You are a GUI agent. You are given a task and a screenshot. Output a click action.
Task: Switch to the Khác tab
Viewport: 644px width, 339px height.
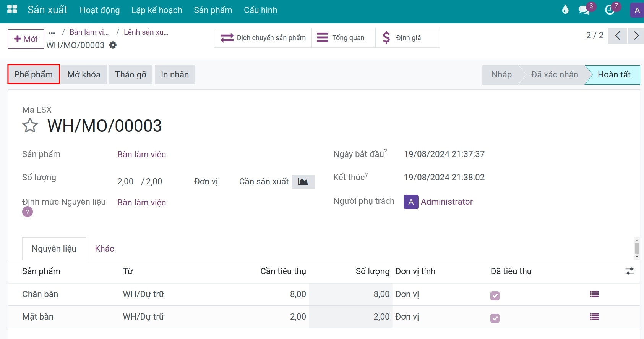click(x=104, y=249)
